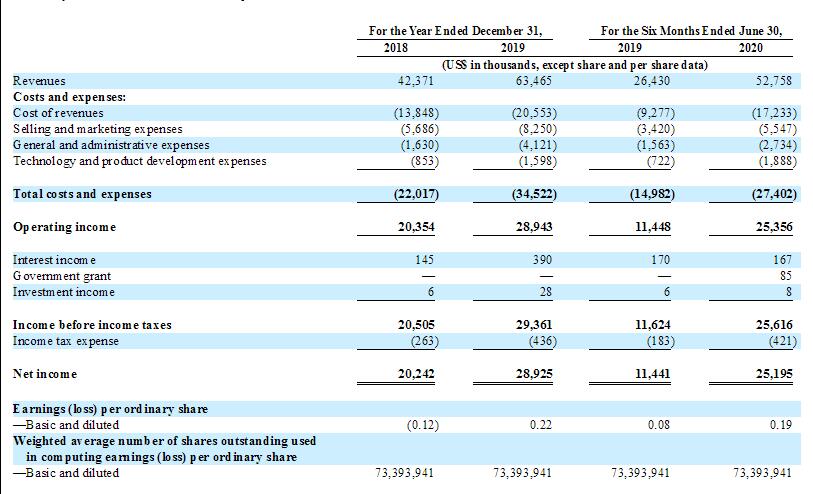813x494 pixels.
Task: Click net income value 25,195
Action: [x=775, y=374]
